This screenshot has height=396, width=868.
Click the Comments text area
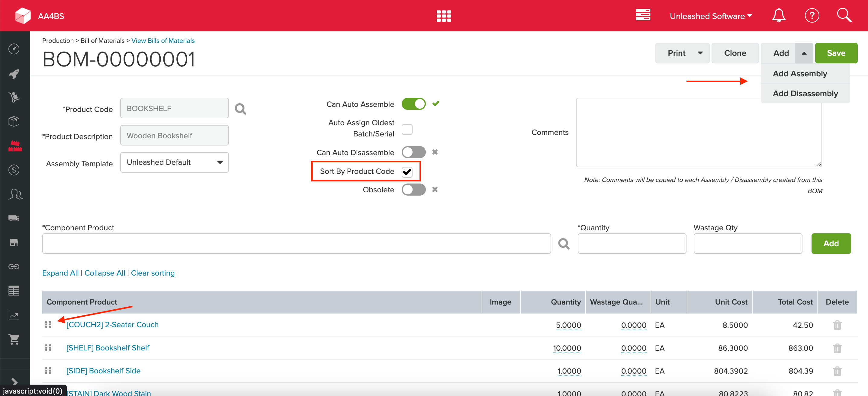coord(699,132)
